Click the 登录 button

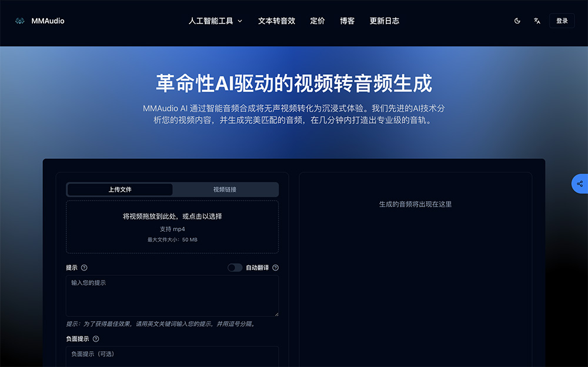click(x=562, y=21)
